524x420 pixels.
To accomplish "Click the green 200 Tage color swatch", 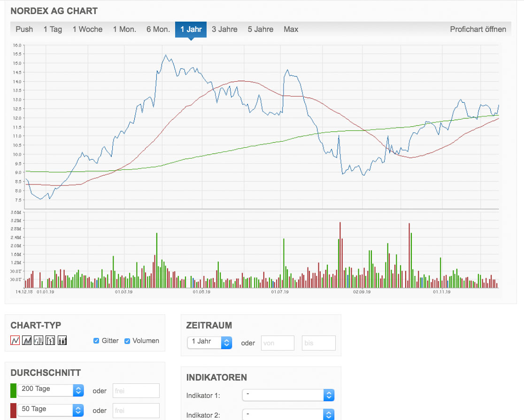I will [13, 390].
